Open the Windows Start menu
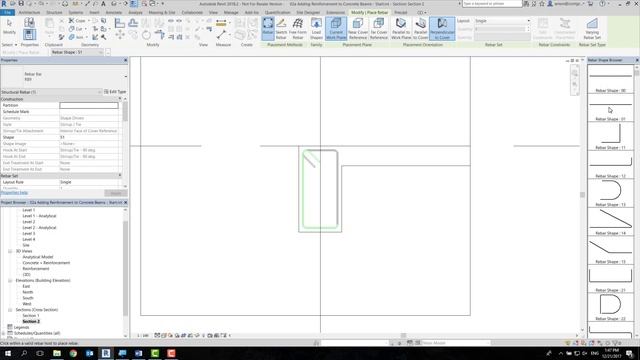Viewport: 640px width, 360px height. click(x=8, y=353)
